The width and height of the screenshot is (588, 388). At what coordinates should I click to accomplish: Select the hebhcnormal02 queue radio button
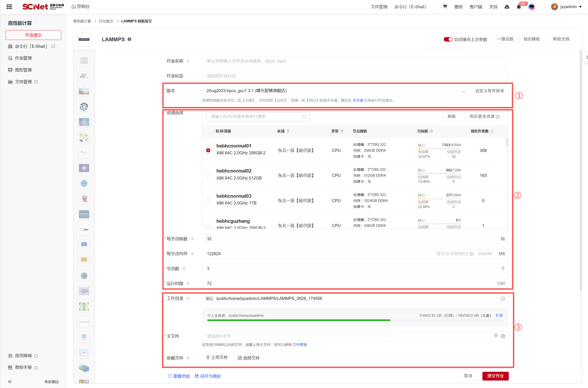(208, 175)
